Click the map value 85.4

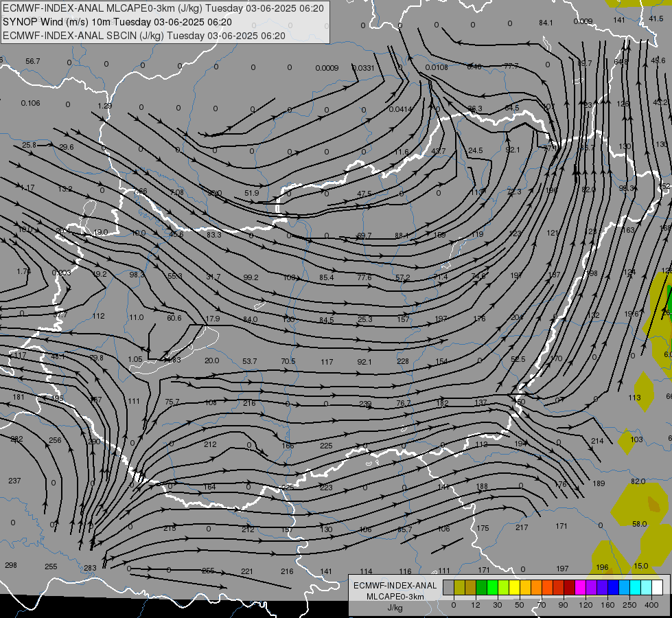(x=326, y=277)
